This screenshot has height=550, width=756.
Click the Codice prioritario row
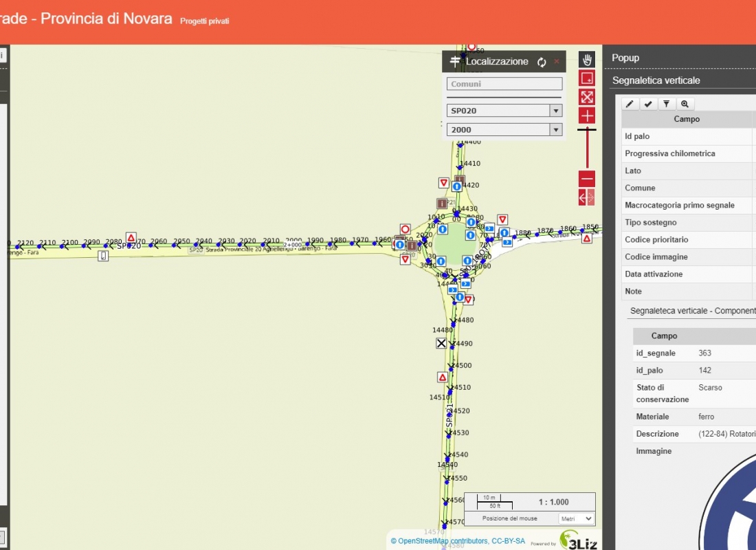[x=689, y=240]
